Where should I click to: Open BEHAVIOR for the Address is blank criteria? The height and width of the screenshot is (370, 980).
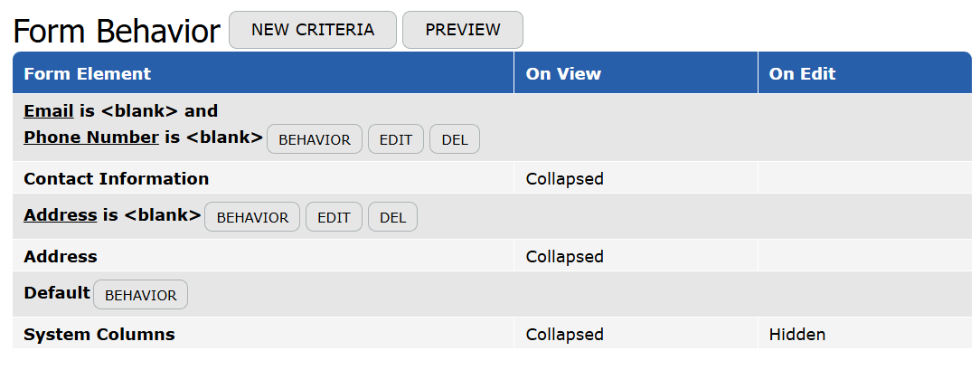coord(252,217)
